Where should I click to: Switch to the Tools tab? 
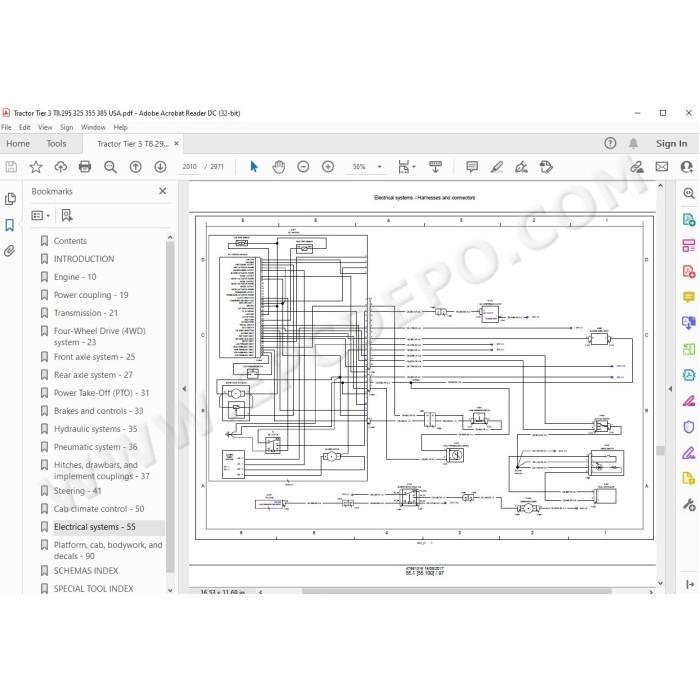tap(56, 144)
